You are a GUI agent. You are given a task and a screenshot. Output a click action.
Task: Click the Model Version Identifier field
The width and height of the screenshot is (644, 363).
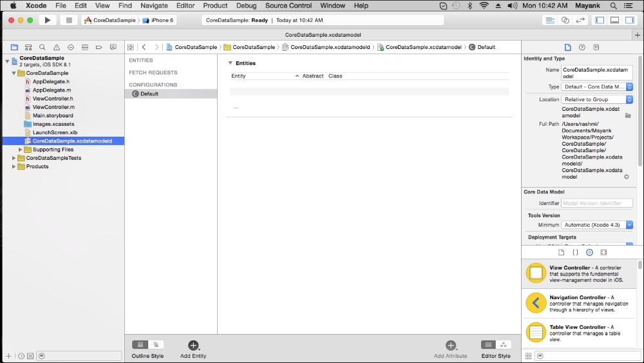[597, 203]
